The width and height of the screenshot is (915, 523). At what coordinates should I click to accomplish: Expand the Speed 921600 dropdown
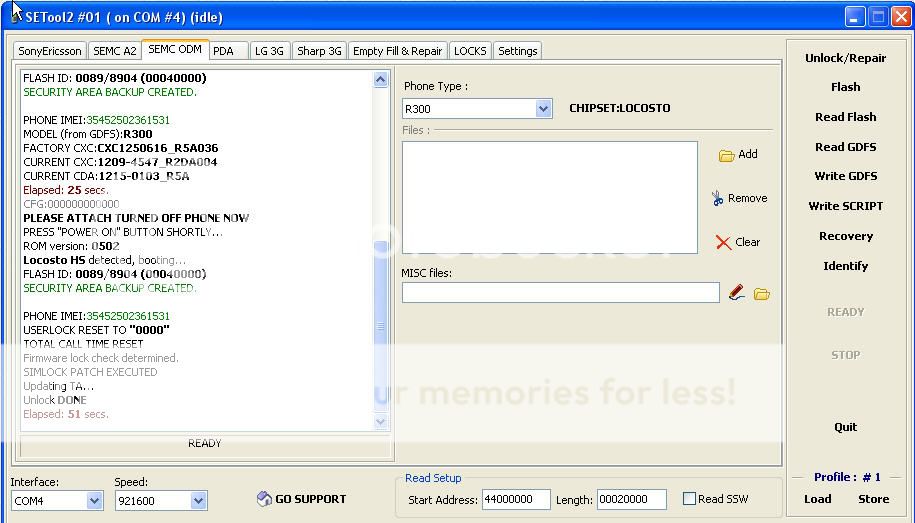click(x=198, y=500)
